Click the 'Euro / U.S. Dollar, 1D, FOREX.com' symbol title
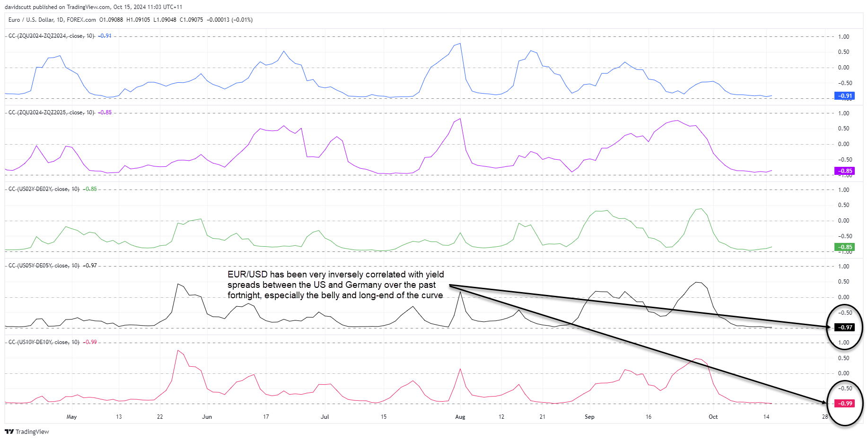 (x=52, y=20)
